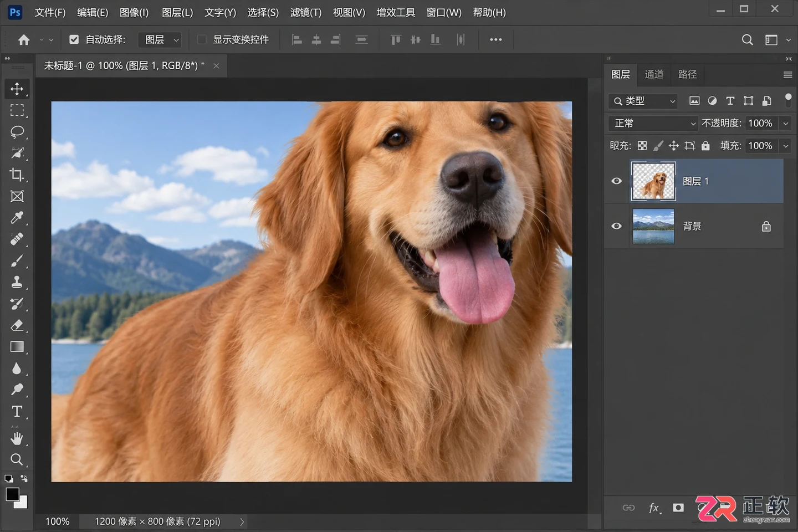Align right edges of layers

(x=336, y=39)
